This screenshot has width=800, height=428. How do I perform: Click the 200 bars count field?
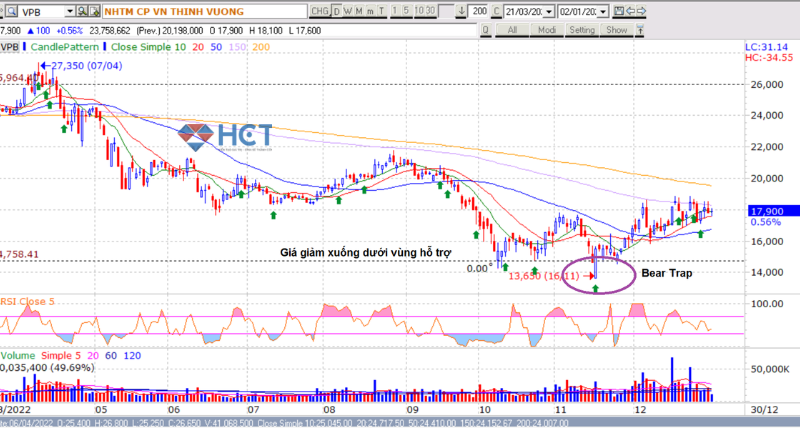click(479, 11)
